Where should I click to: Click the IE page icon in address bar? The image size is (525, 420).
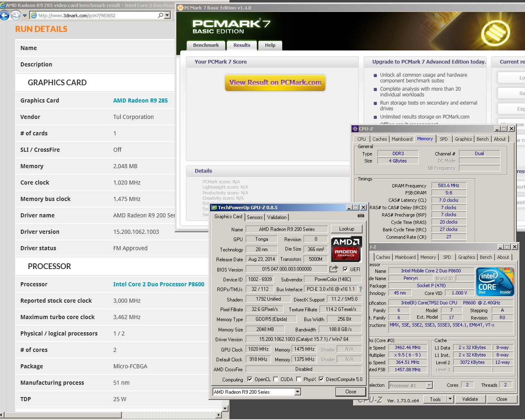coord(34,16)
